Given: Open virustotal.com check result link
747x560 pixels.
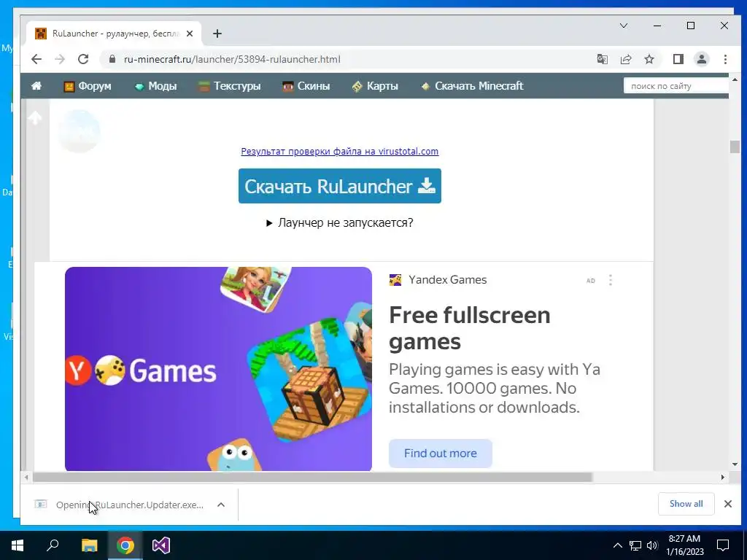Looking at the screenshot, I should tap(340, 151).
